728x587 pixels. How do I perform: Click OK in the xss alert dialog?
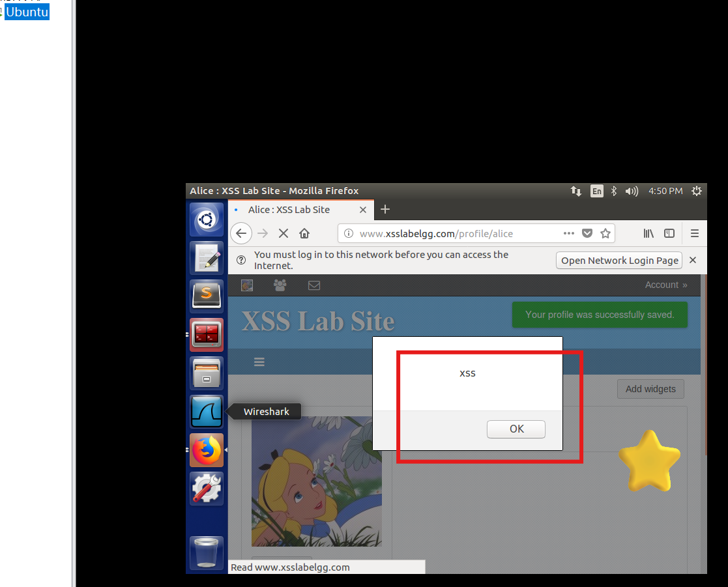point(516,429)
